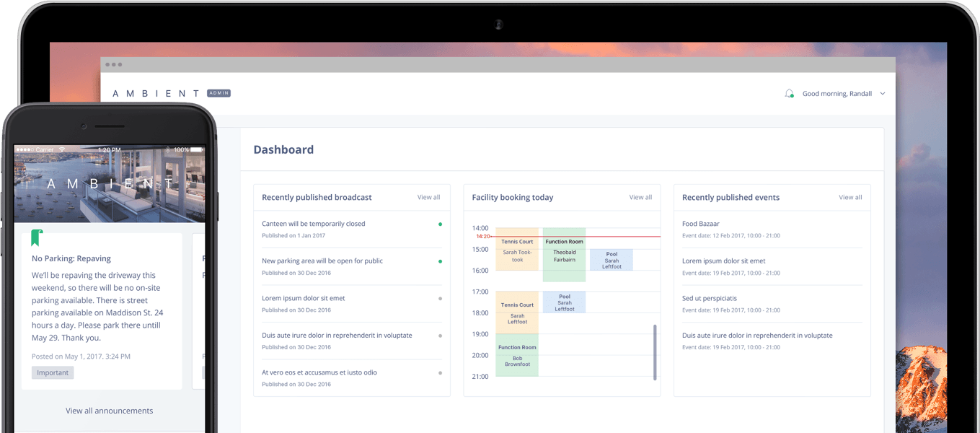The width and height of the screenshot is (980, 433).
Task: Click green status dot of New parking broadcast
Action: [x=440, y=261]
